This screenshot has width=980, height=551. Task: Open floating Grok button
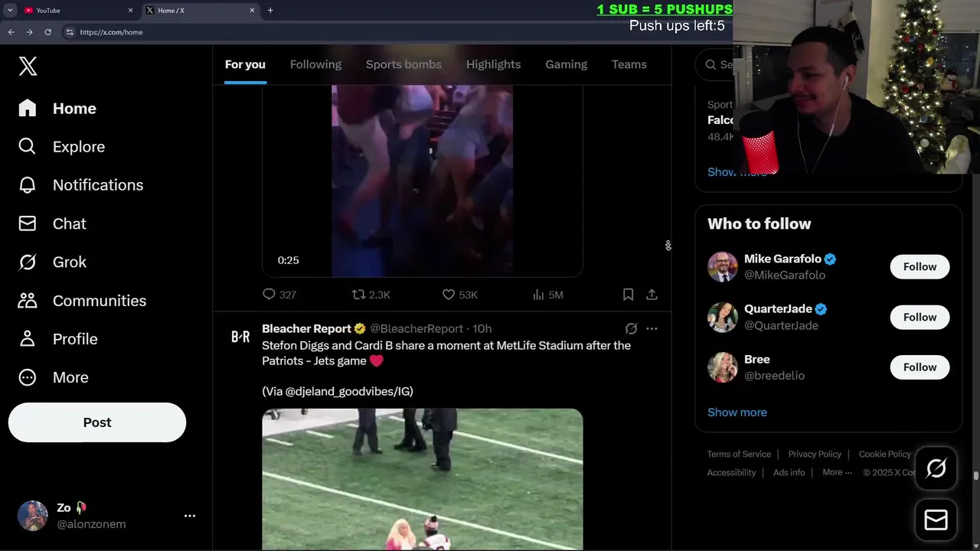pos(936,468)
